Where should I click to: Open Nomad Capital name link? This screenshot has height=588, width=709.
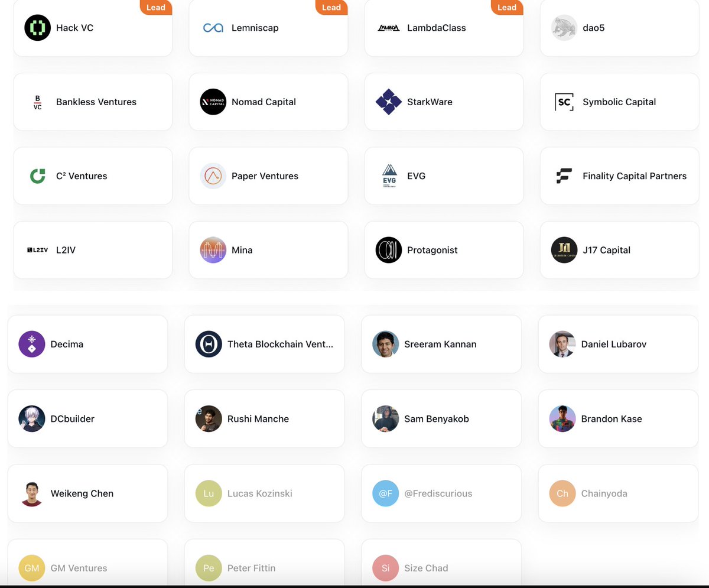point(264,102)
